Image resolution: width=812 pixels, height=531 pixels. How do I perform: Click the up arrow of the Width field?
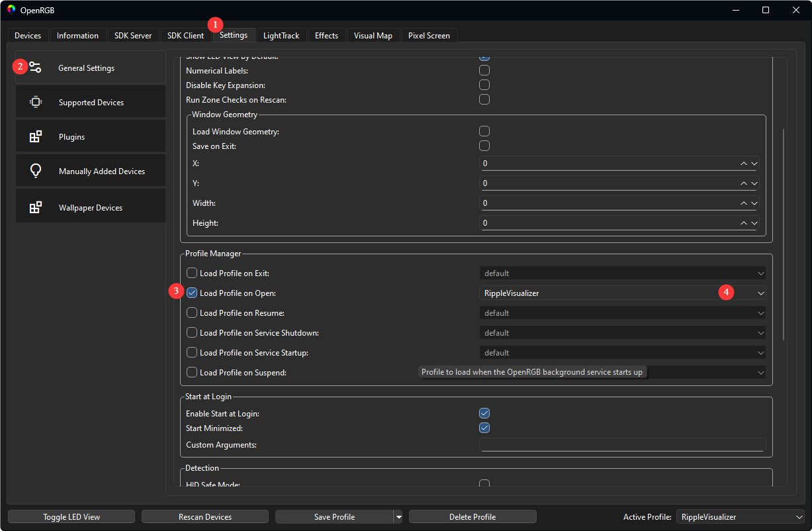click(x=744, y=203)
